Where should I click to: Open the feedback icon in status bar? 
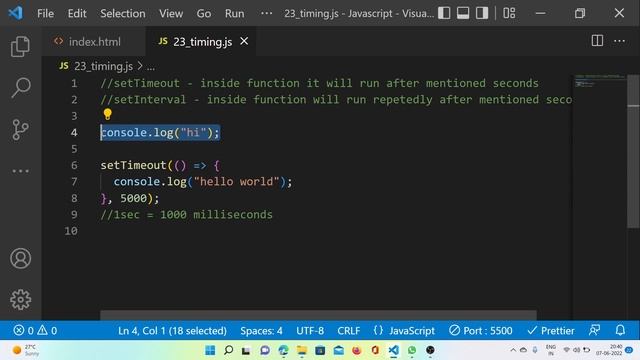594,330
